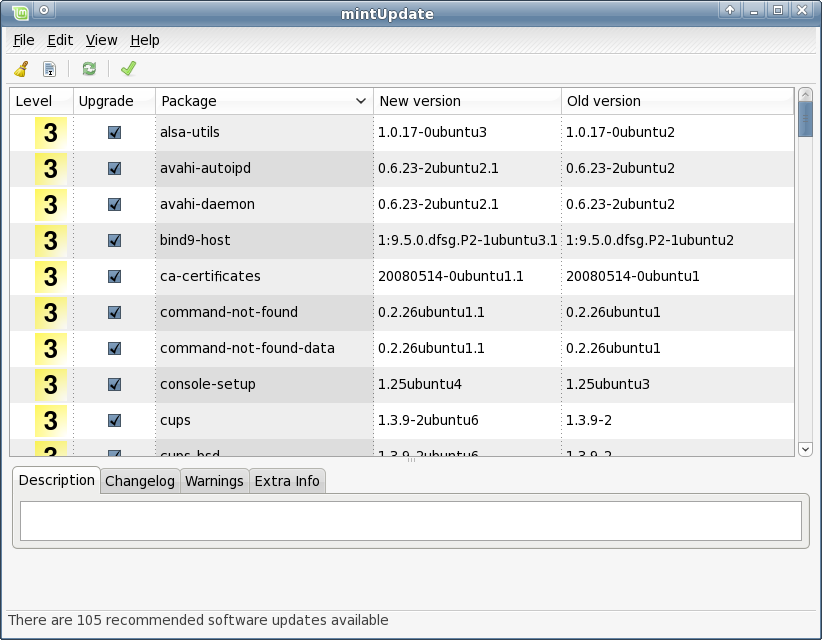The image size is (822, 640).
Task: Switch to the Warnings tab
Action: [x=214, y=481]
